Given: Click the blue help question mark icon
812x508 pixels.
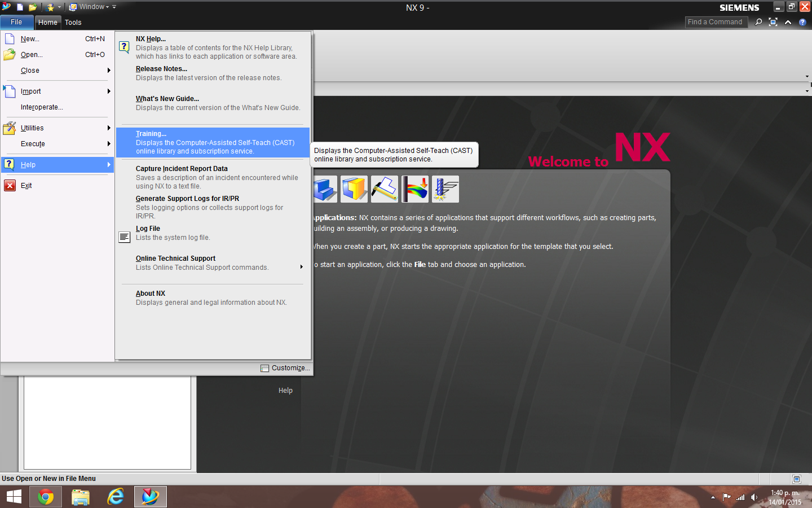Looking at the screenshot, I should pos(802,22).
